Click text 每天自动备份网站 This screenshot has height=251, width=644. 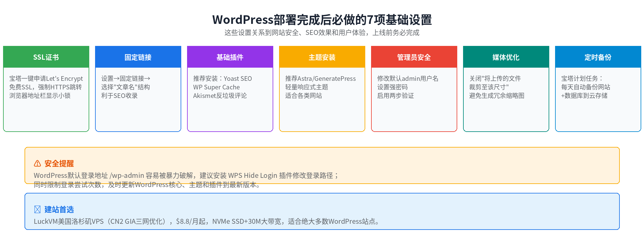point(586,87)
